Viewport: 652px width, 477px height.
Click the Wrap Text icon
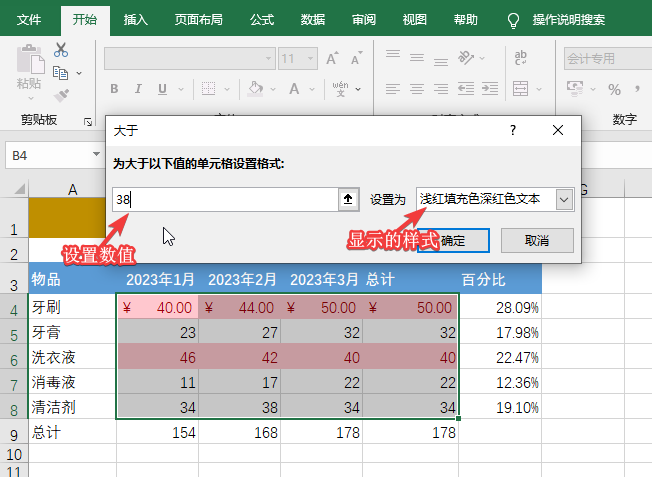pos(520,58)
